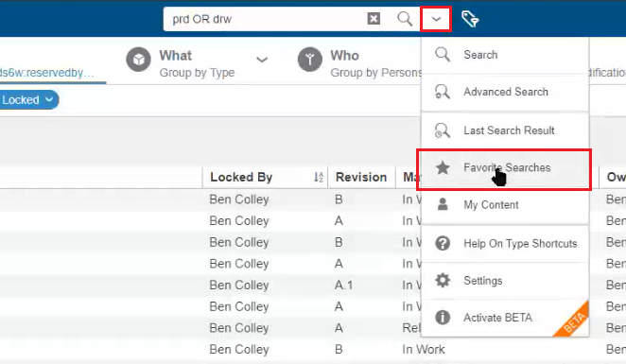Click the revision A.1 cell
Screen dimensions: 626x364
point(344,286)
